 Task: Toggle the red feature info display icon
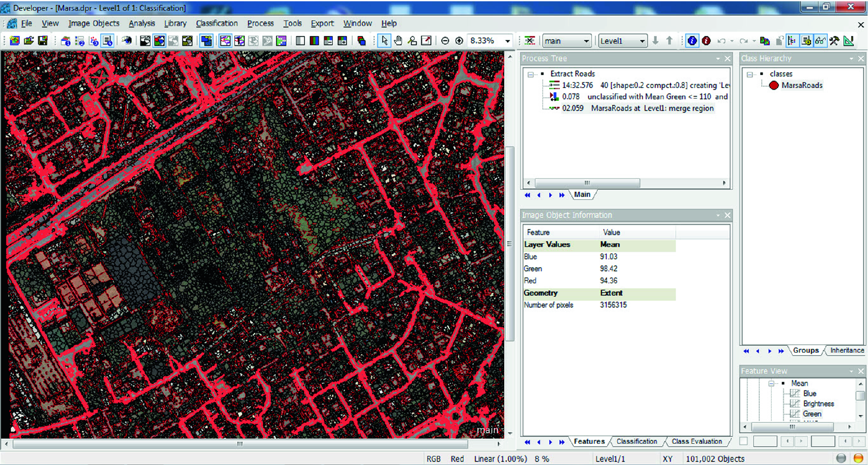pyautogui.click(x=706, y=41)
